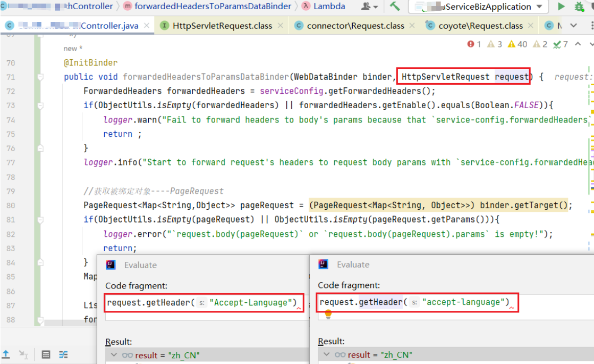Fold the block at line 88 gutter toggle
The width and height of the screenshot is (594, 364).
click(x=40, y=320)
